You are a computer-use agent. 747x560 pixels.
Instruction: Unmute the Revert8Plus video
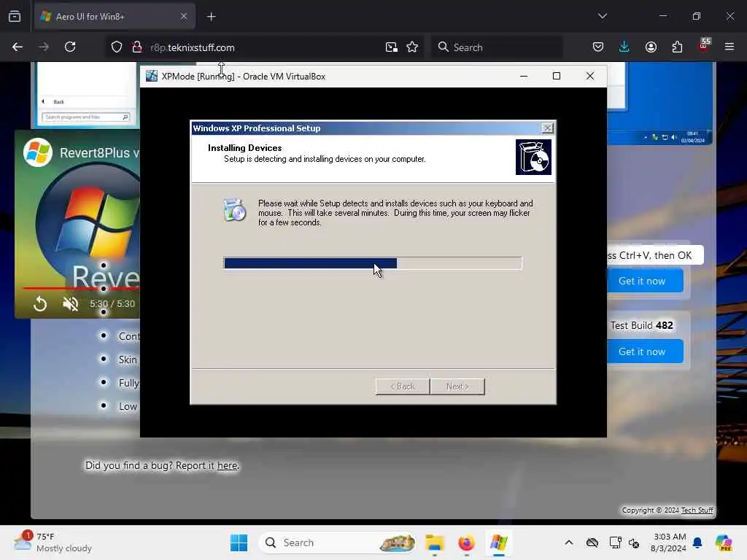pos(71,304)
